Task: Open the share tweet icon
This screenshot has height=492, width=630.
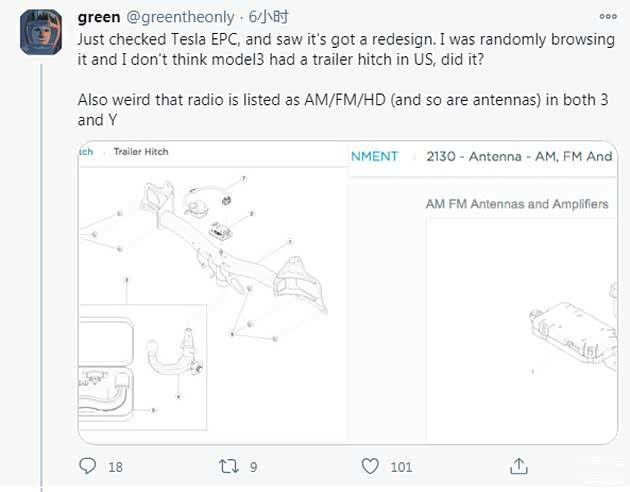Action: (518, 466)
